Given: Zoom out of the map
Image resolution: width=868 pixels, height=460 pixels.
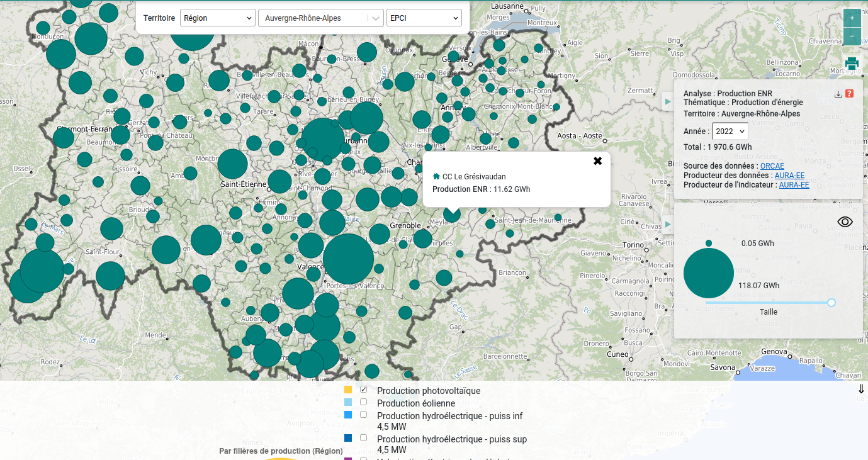Looking at the screenshot, I should [852, 36].
